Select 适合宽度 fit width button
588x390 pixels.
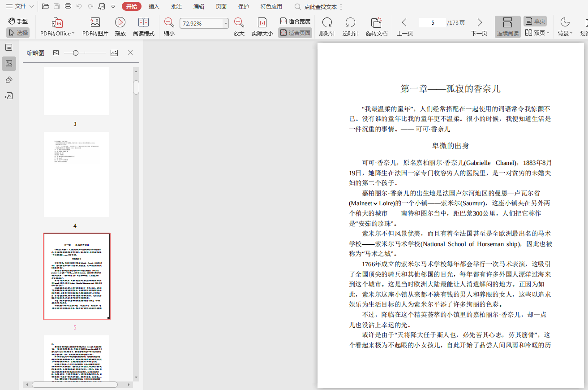coord(295,21)
